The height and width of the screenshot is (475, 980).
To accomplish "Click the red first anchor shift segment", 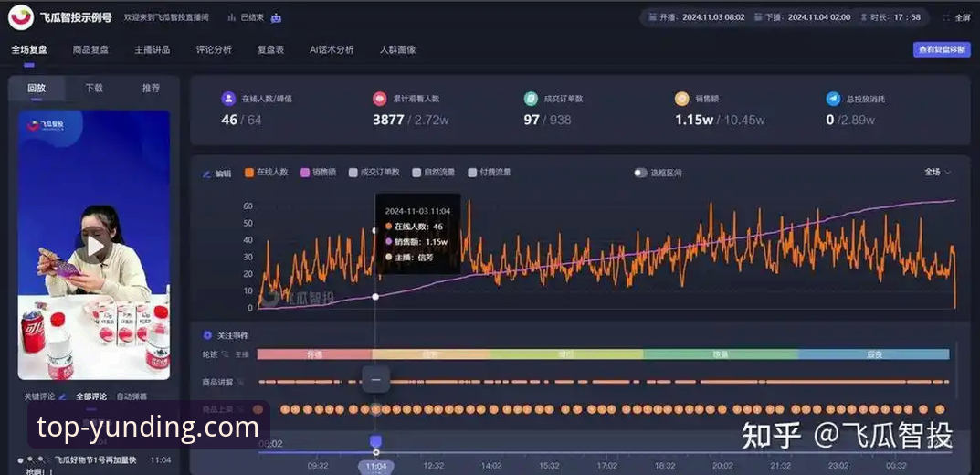I will point(314,354).
